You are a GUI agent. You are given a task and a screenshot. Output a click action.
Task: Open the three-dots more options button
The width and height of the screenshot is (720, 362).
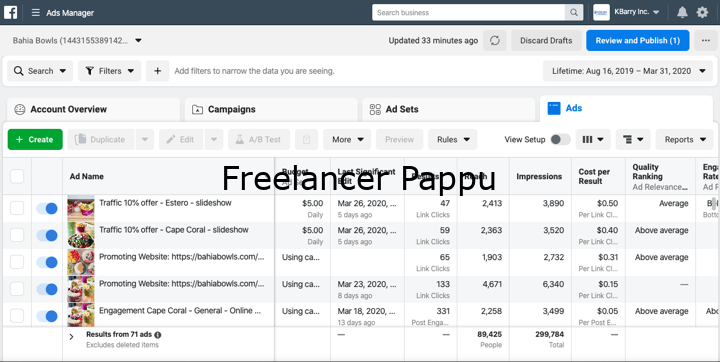pos(706,40)
